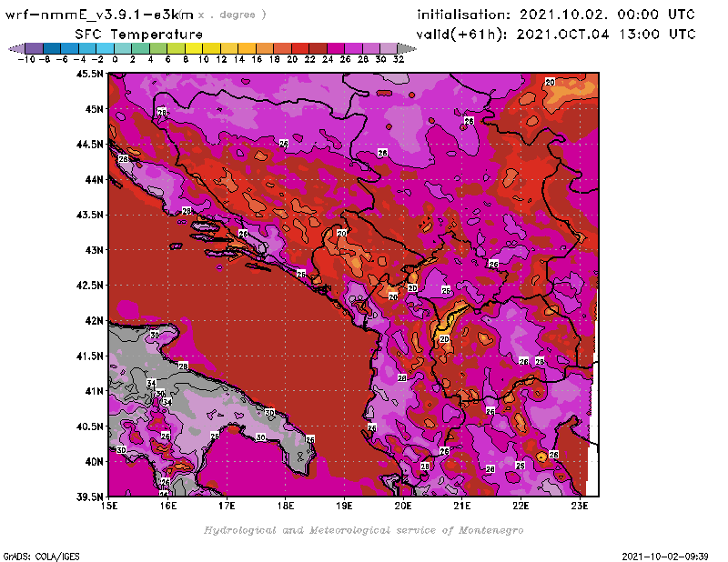This screenshot has width=728, height=562.
Task: Click the 41.5N latitude axis label
Action: point(90,356)
